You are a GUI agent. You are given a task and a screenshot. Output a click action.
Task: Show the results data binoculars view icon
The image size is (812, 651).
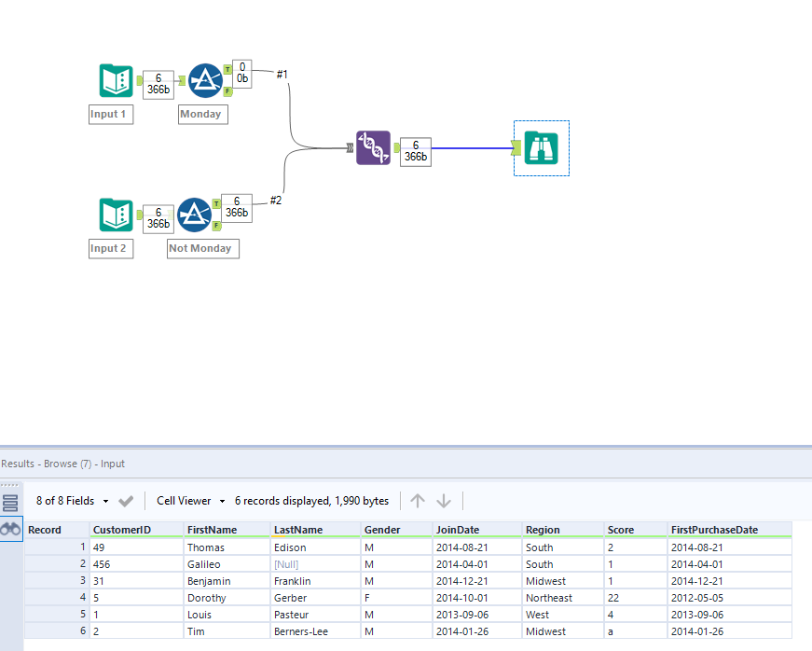point(10,530)
